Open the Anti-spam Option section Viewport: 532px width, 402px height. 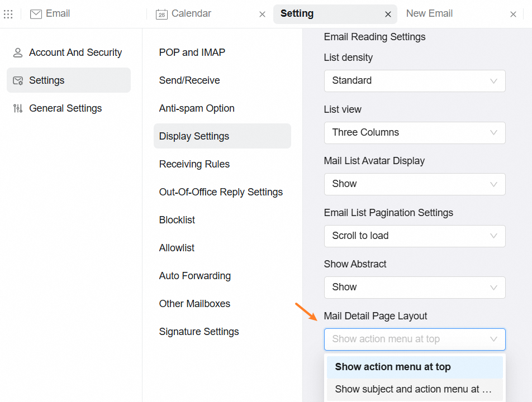[x=197, y=108]
